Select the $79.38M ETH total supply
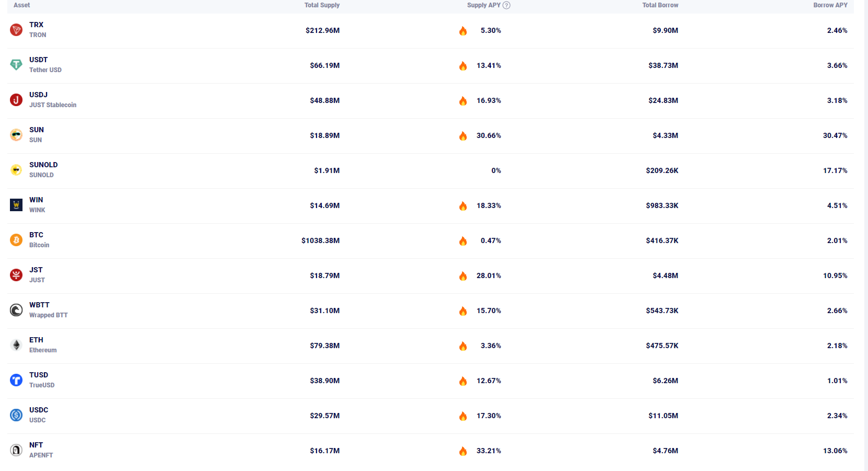 click(x=324, y=346)
